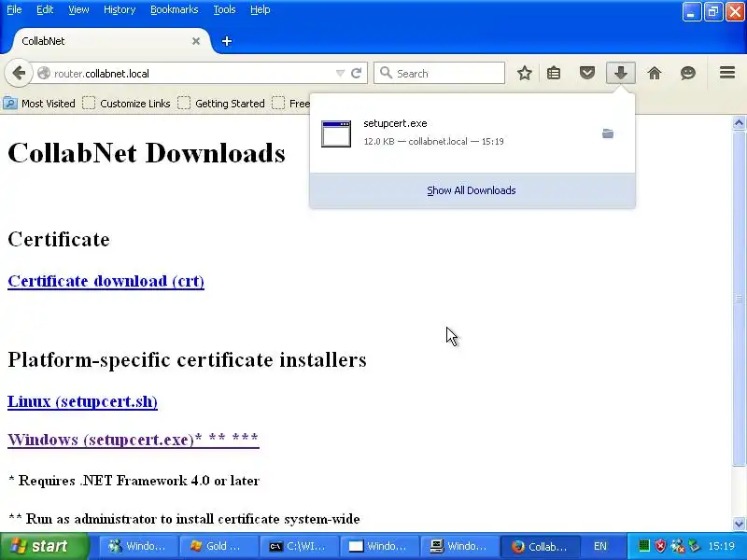Screen dimensions: 747x560
Task: Open Most Visited bookmarks folder
Action: coord(39,104)
